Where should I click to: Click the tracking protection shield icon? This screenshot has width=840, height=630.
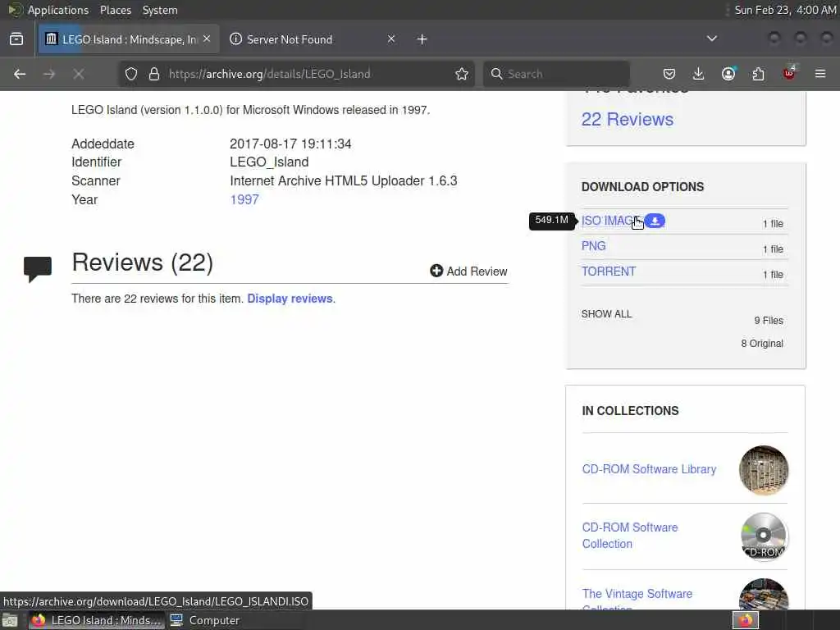point(131,74)
